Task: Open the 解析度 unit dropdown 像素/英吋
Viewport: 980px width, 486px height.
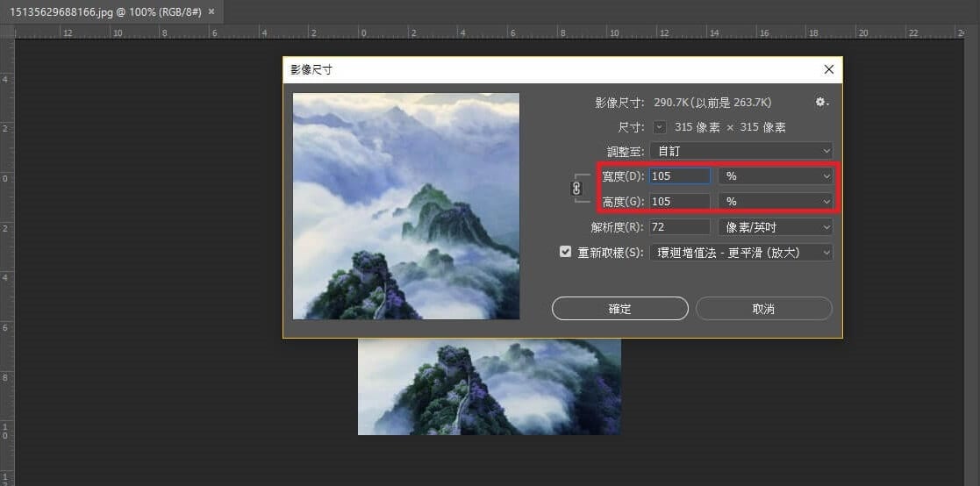Action: click(x=776, y=227)
